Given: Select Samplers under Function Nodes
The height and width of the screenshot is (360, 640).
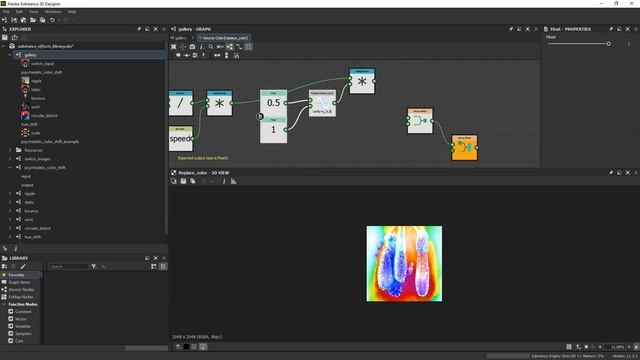Looking at the screenshot, I should click(23, 334).
